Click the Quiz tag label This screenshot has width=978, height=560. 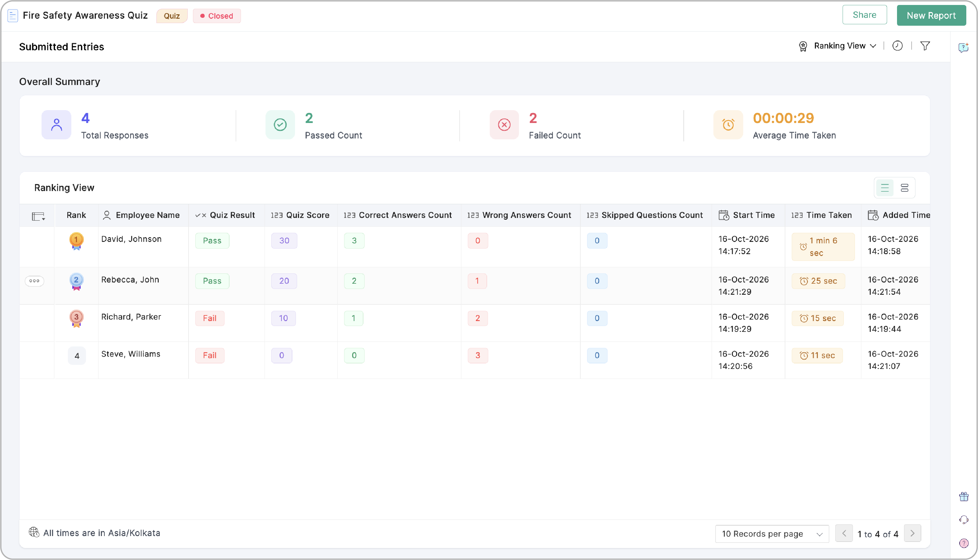(x=172, y=16)
